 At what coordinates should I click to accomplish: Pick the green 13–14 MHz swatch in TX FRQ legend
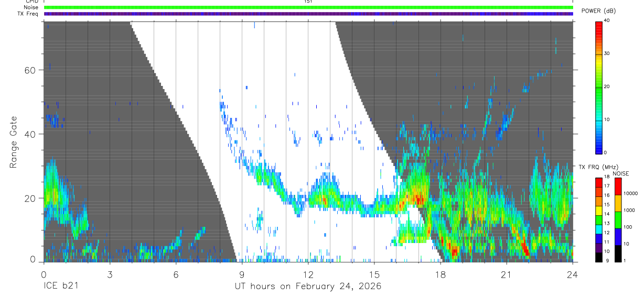tap(598, 220)
